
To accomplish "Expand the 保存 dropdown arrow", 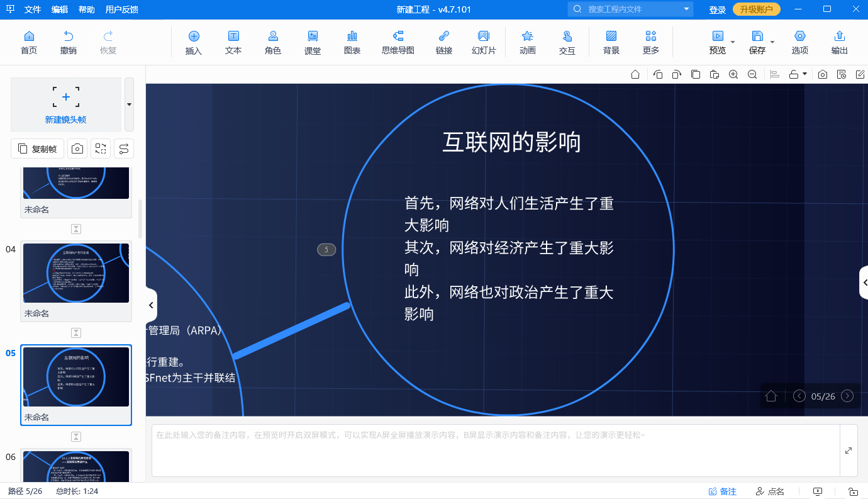I will pos(772,42).
